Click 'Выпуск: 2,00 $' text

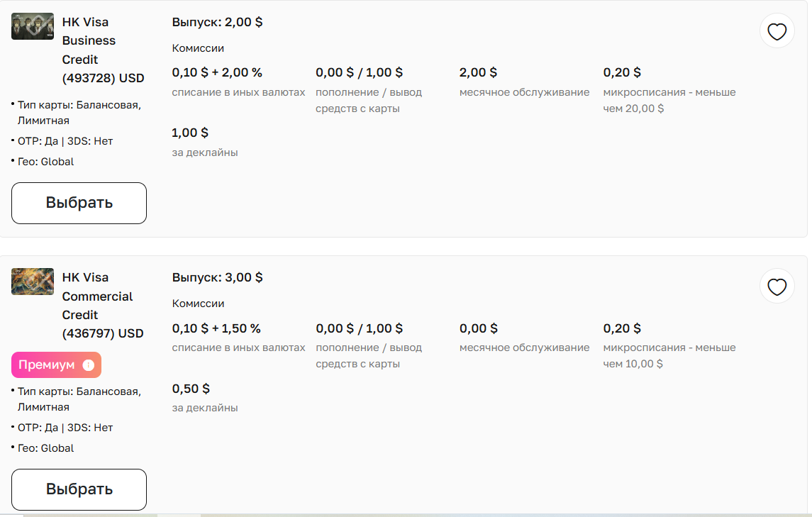pos(217,22)
